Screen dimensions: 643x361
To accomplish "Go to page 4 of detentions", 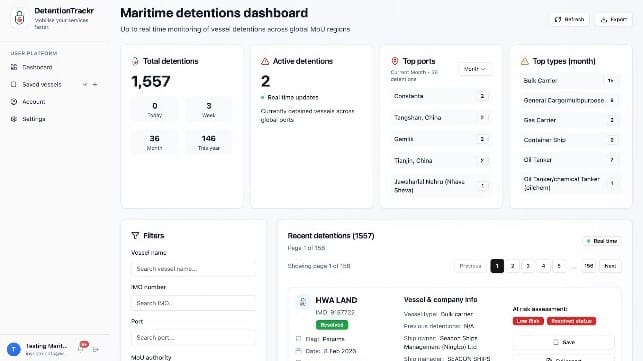I will [x=543, y=266].
